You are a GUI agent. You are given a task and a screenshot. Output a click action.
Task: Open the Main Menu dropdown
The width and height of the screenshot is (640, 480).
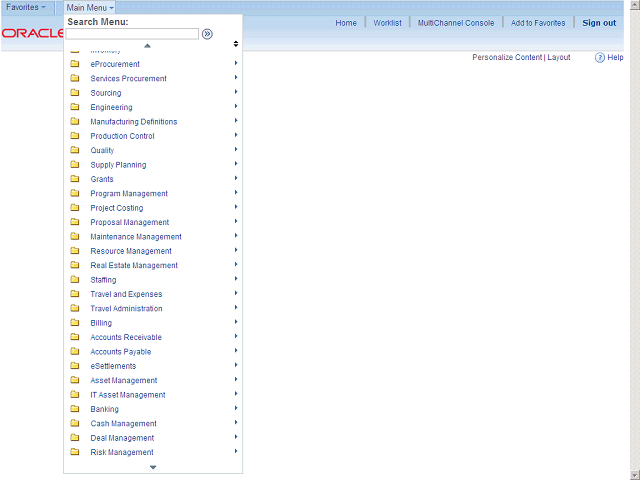pyautogui.click(x=90, y=8)
